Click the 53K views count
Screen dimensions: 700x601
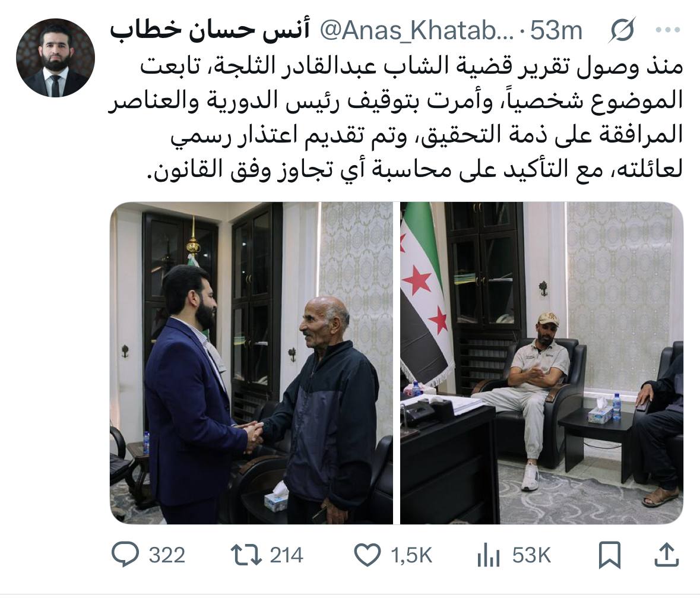[531, 555]
